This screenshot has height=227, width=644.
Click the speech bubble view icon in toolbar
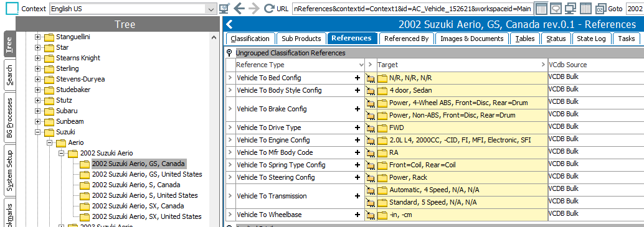(x=556, y=8)
